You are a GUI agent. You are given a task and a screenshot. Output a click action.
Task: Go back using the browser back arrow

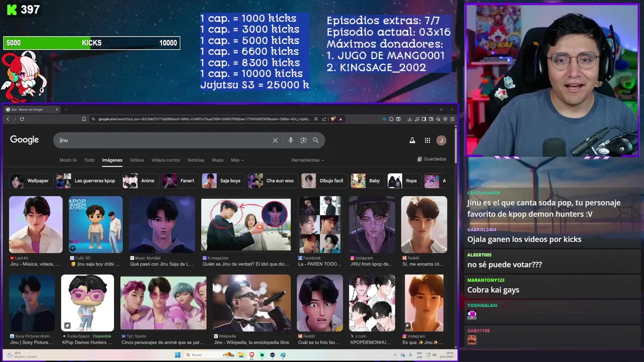pyautogui.click(x=8, y=119)
